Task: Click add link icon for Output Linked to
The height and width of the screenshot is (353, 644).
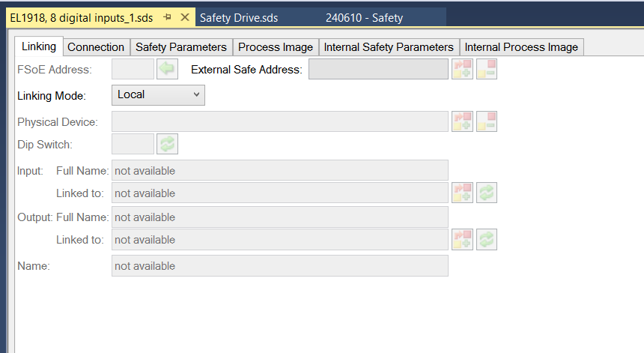Action: tap(462, 240)
